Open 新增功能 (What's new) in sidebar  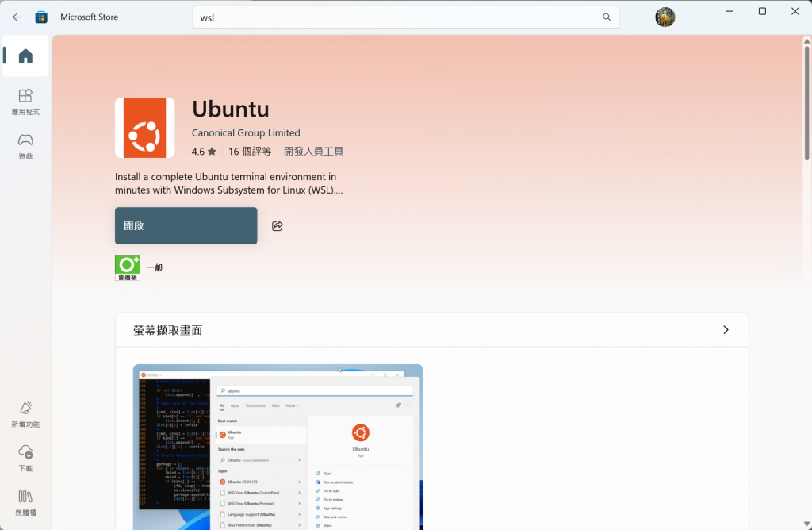25,414
